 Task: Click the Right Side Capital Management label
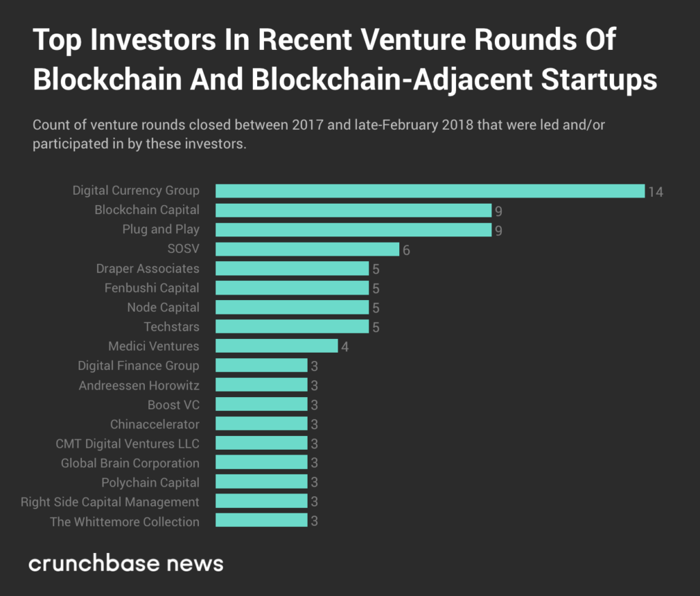[110, 502]
